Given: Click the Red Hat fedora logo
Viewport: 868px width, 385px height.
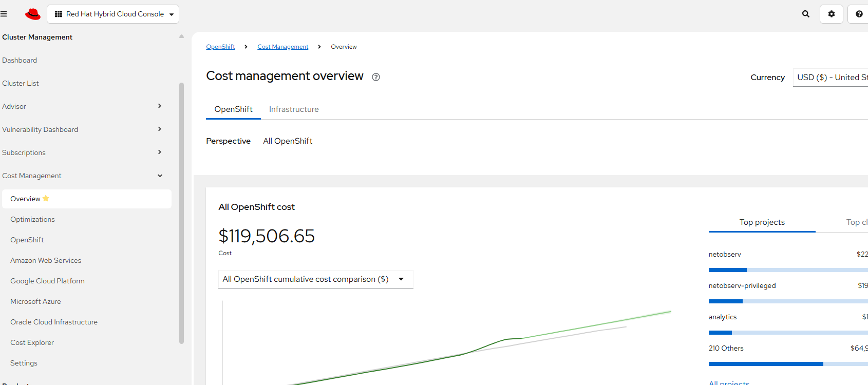Looking at the screenshot, I should (x=33, y=14).
